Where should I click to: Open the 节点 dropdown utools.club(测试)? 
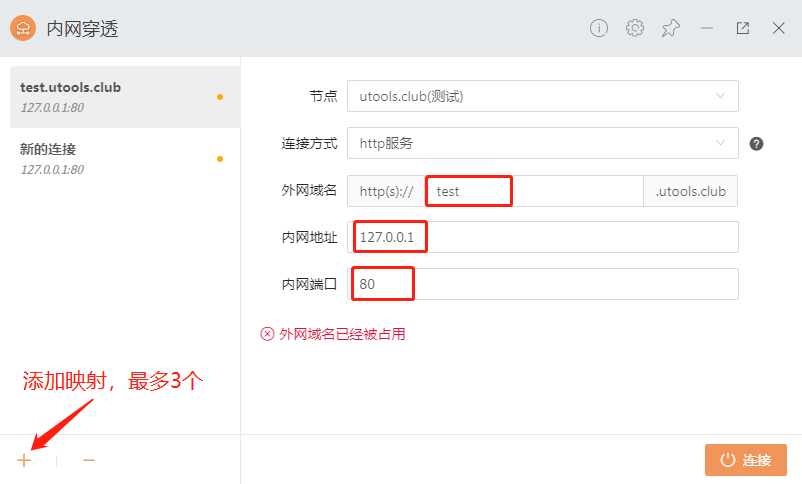coord(543,96)
